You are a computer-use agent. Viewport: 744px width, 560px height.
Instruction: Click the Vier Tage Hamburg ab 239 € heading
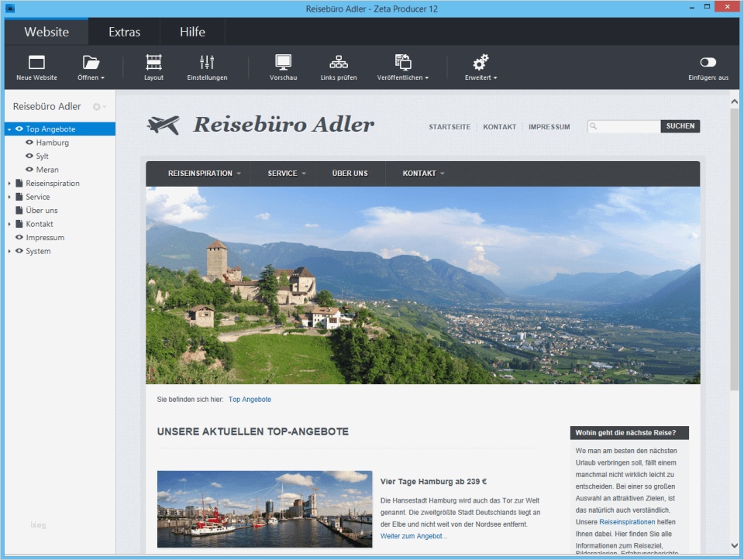click(433, 481)
